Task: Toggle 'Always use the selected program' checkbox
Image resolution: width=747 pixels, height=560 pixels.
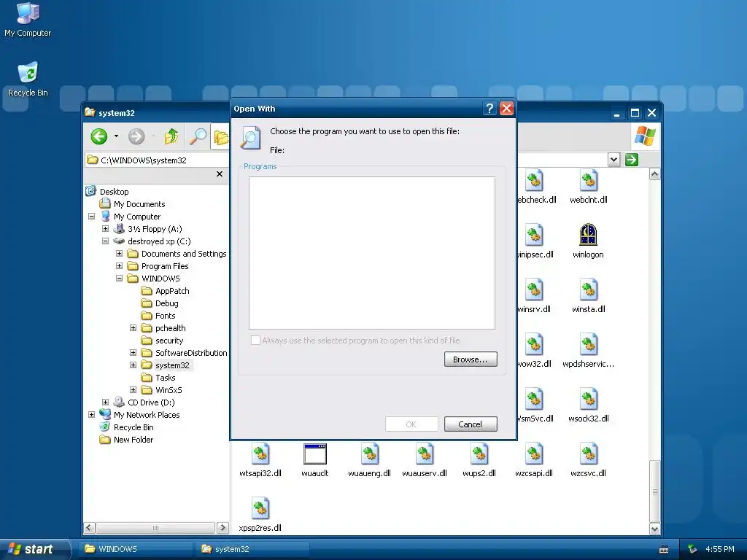Action: (x=255, y=340)
